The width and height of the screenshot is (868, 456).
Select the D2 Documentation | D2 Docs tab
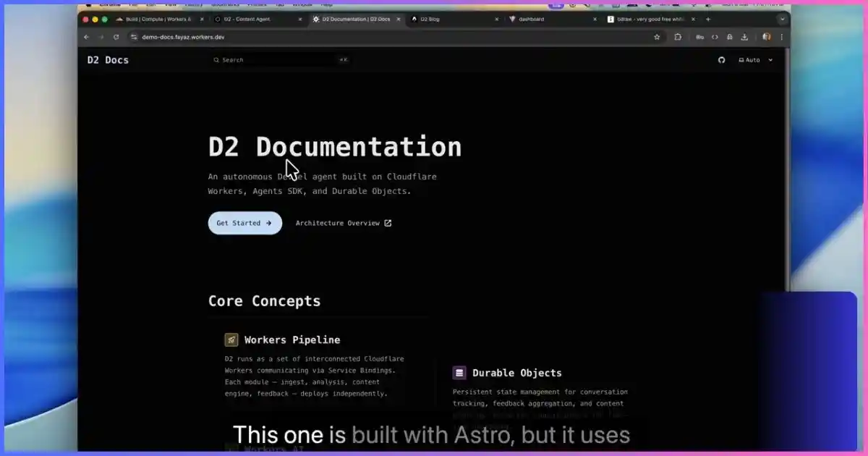[355, 19]
